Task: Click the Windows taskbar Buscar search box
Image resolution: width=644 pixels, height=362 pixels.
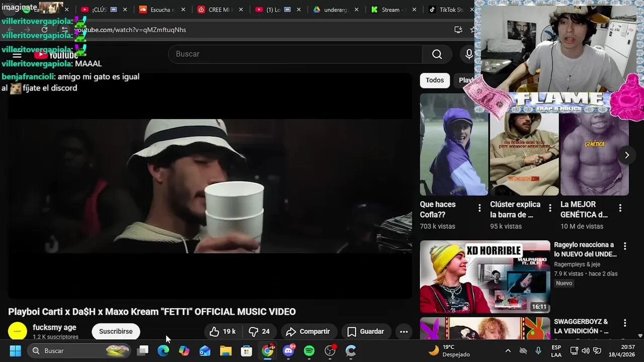Action: tap(79, 350)
